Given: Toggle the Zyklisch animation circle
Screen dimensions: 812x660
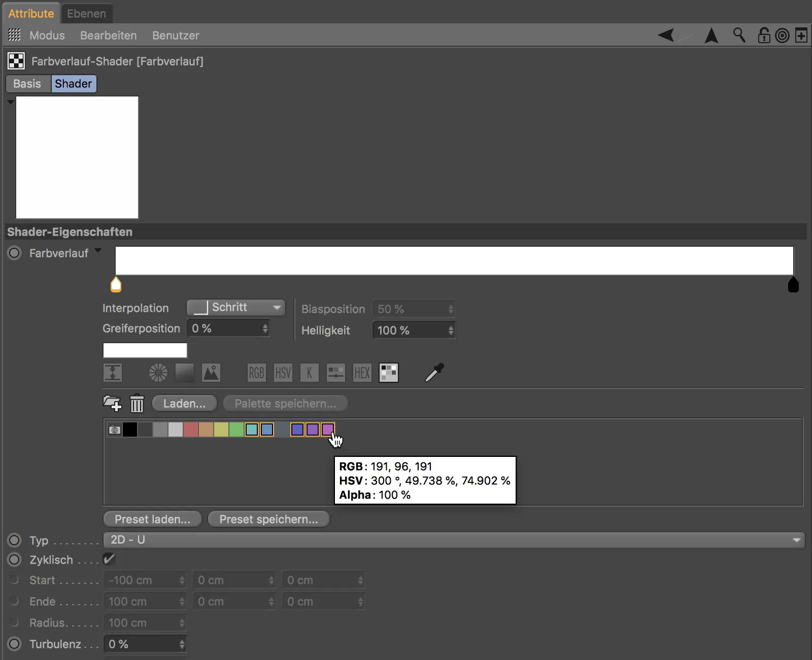Looking at the screenshot, I should [15, 559].
